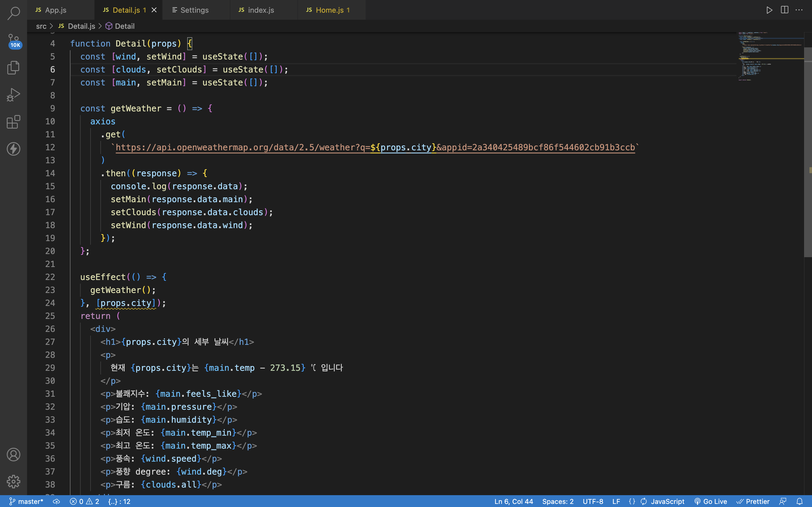The height and width of the screenshot is (507, 812).
Task: Open the Search view in the activity bar
Action: coord(14,14)
